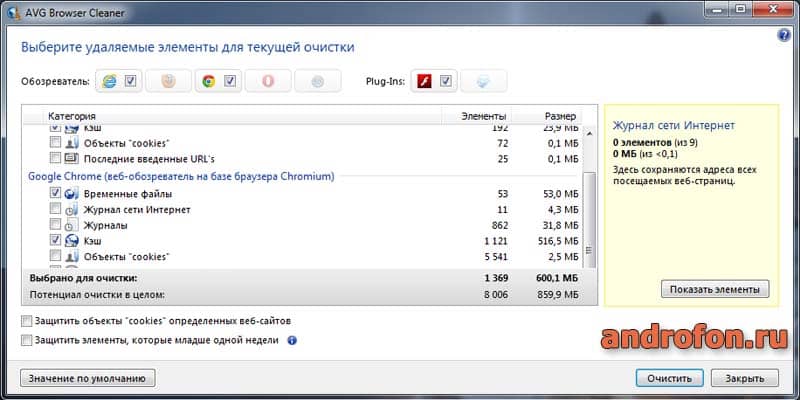Click Журнал сети Интернет row icon
The image size is (800, 400).
71,209
